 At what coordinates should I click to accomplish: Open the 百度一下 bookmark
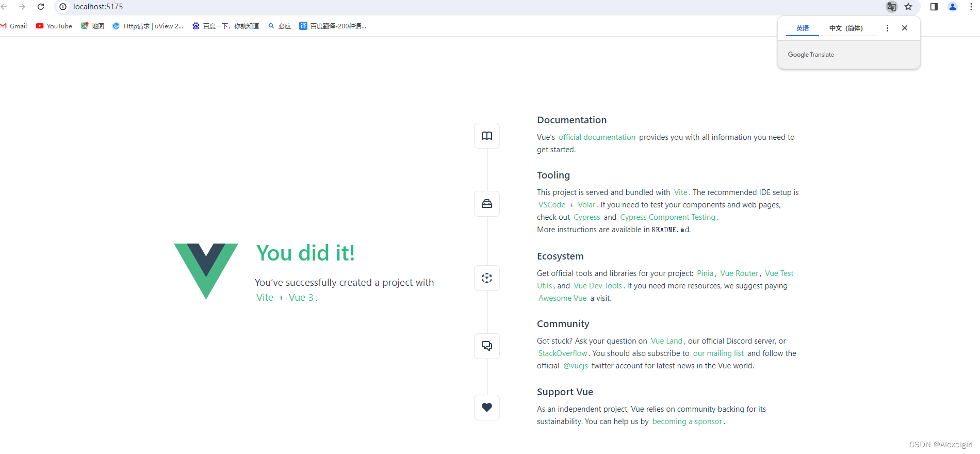225,26
